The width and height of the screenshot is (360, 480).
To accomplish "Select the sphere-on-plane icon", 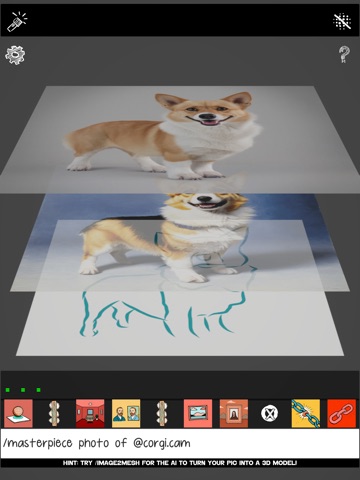I will [18, 413].
